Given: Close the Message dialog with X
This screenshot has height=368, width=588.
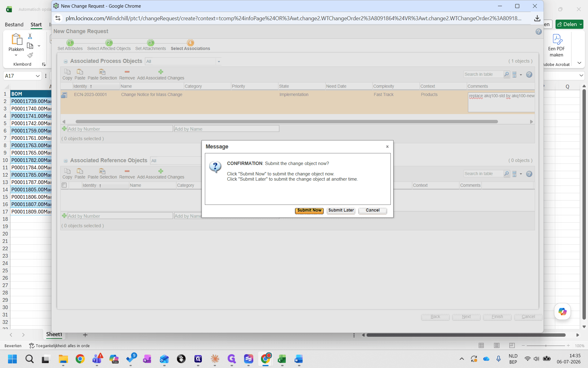Looking at the screenshot, I should pos(387,147).
